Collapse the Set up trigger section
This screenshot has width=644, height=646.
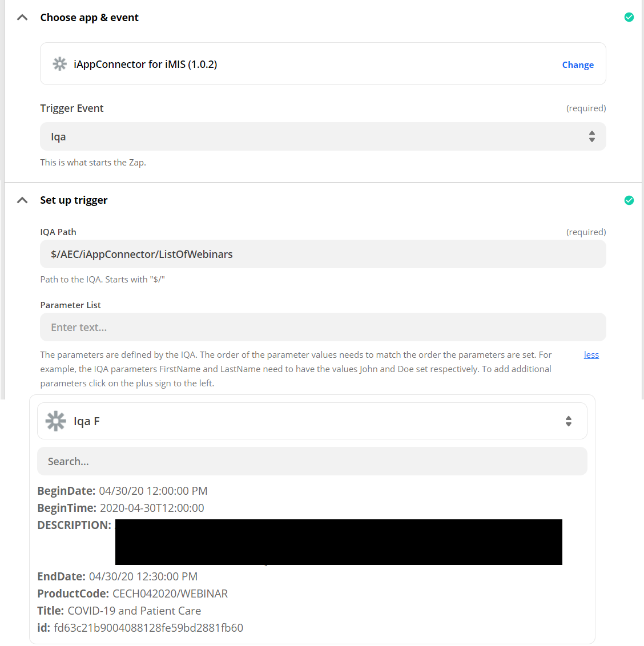coord(22,200)
